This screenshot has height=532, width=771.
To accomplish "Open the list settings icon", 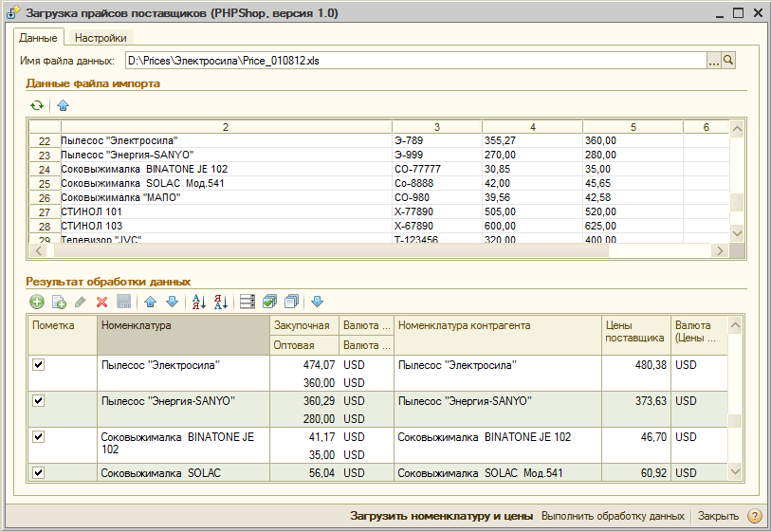I will pos(248,302).
